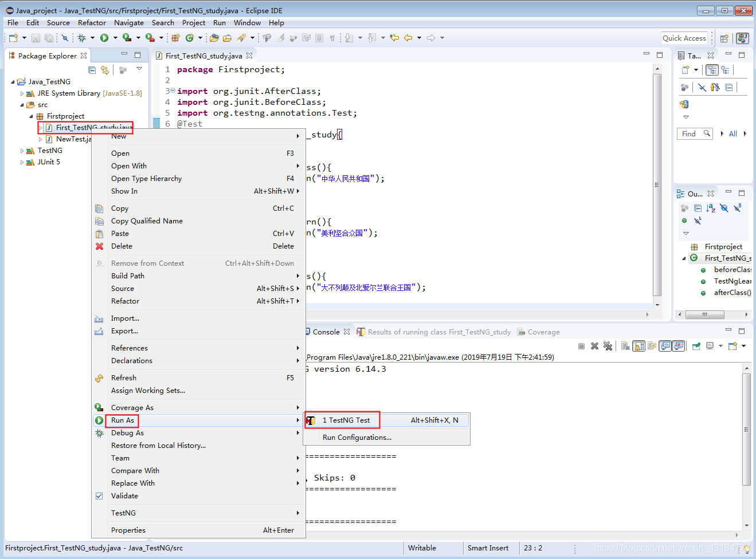Image resolution: width=756 pixels, height=559 pixels.
Task: Click Remove All Terminated Launches icon
Action: point(608,346)
